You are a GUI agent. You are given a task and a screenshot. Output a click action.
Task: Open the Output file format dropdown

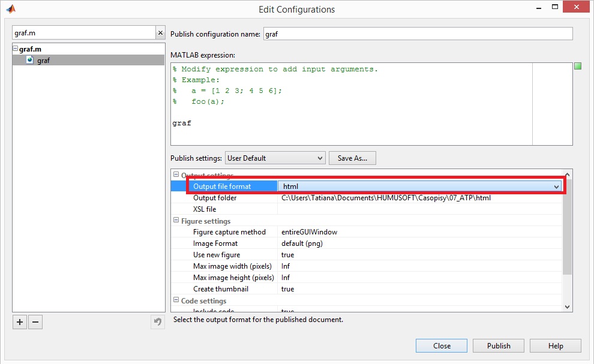(556, 186)
